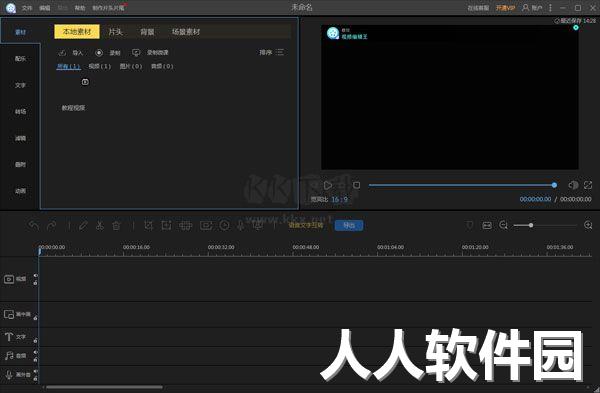Screen dimensions: 600x393
Task: Click the preview play button
Action: tap(328, 186)
